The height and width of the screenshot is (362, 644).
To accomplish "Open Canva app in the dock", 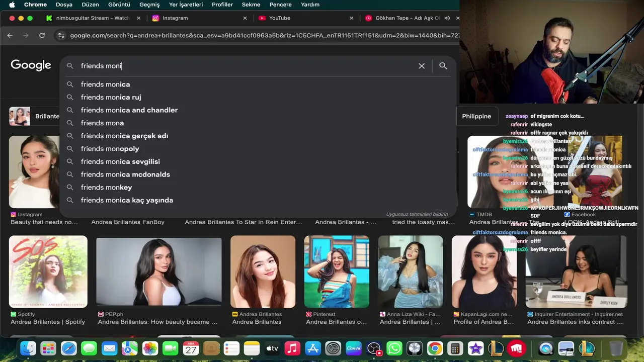I will [x=354, y=348].
